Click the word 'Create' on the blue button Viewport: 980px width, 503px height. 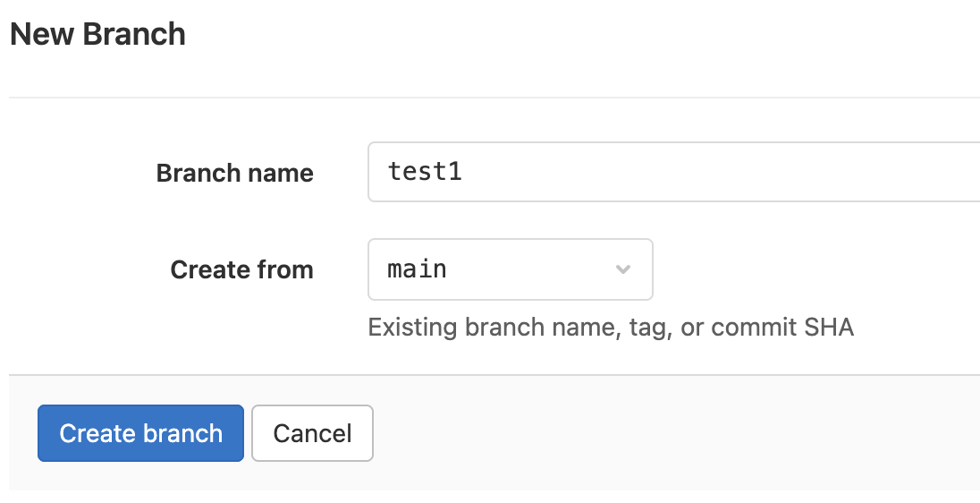click(x=97, y=434)
